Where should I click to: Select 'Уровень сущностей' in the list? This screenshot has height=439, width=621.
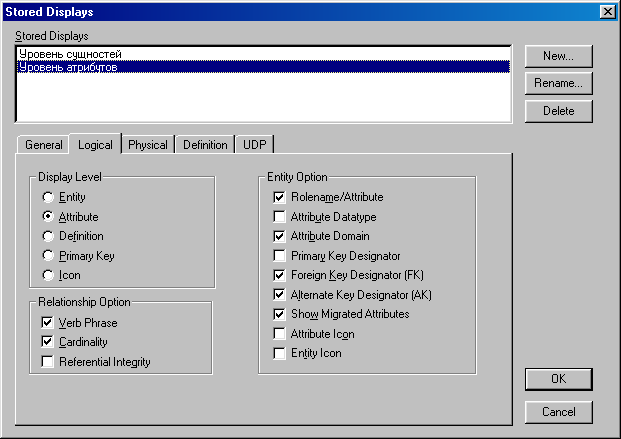pyautogui.click(x=263, y=54)
